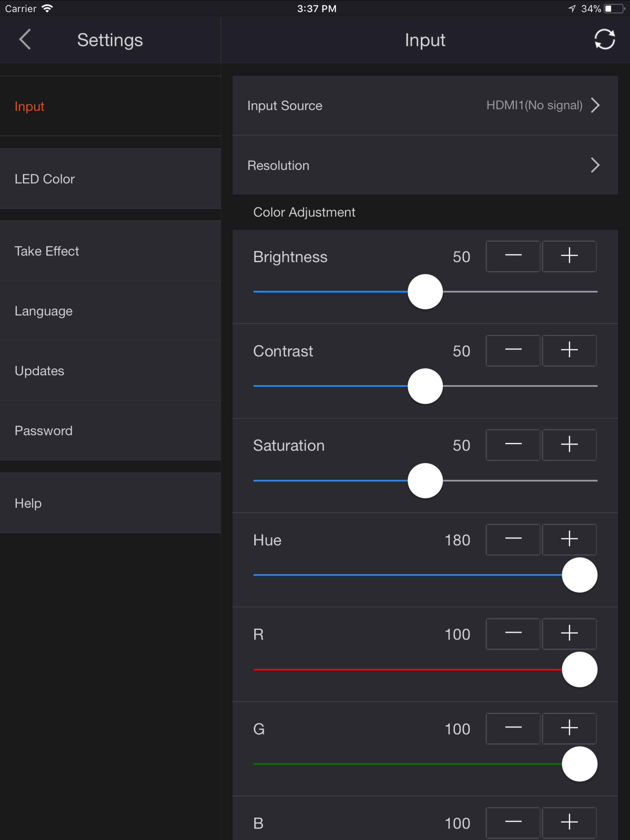Decrease Brightness with the minus button
The image size is (630, 840).
coord(513,256)
